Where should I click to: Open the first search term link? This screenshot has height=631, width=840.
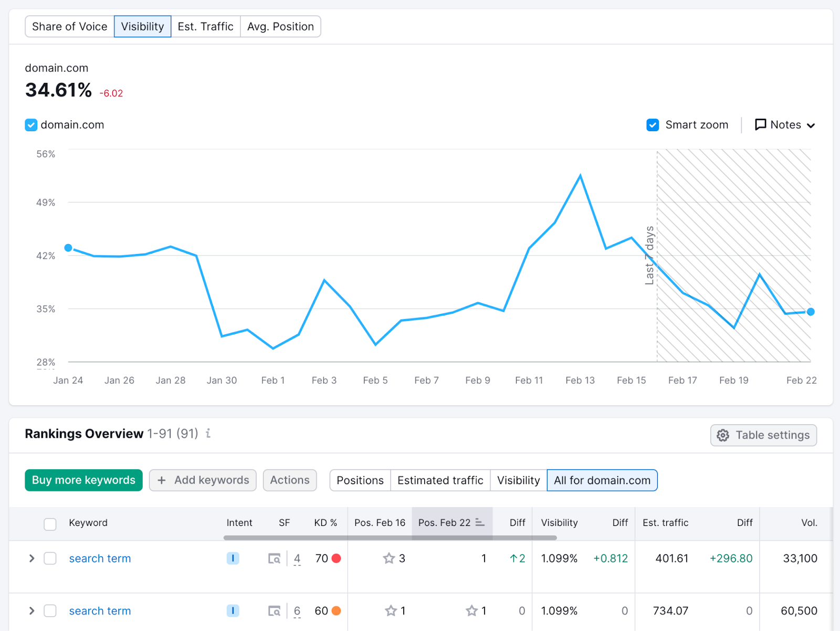[x=100, y=558]
